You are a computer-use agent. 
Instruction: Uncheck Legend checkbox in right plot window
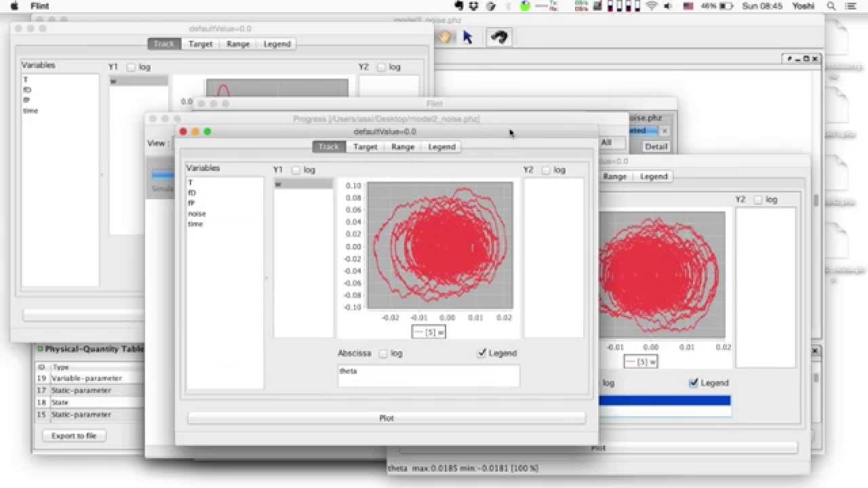[693, 383]
